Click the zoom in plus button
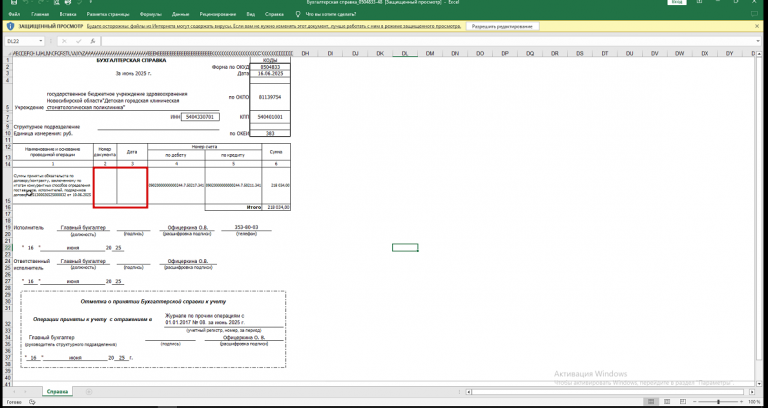Viewport: 768px width, 408px height. point(744,402)
